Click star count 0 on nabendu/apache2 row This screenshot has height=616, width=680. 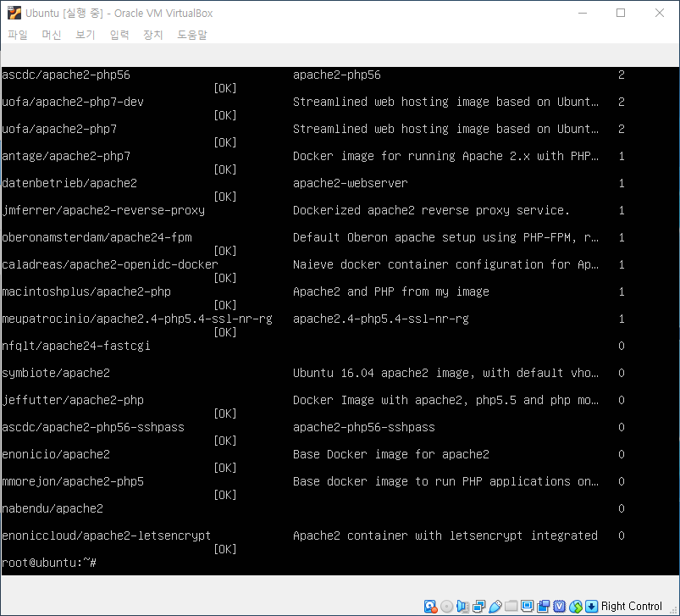point(622,508)
